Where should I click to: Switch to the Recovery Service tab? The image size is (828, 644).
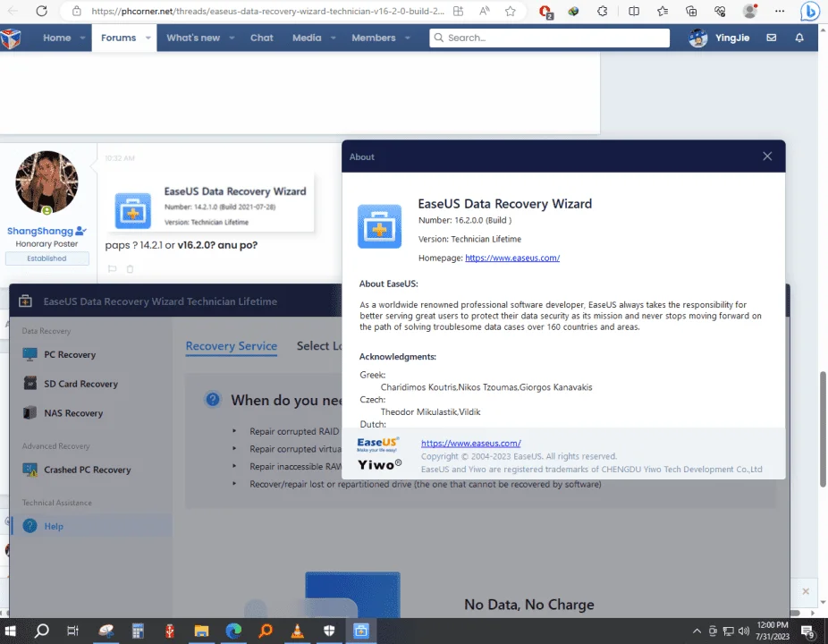click(x=232, y=346)
